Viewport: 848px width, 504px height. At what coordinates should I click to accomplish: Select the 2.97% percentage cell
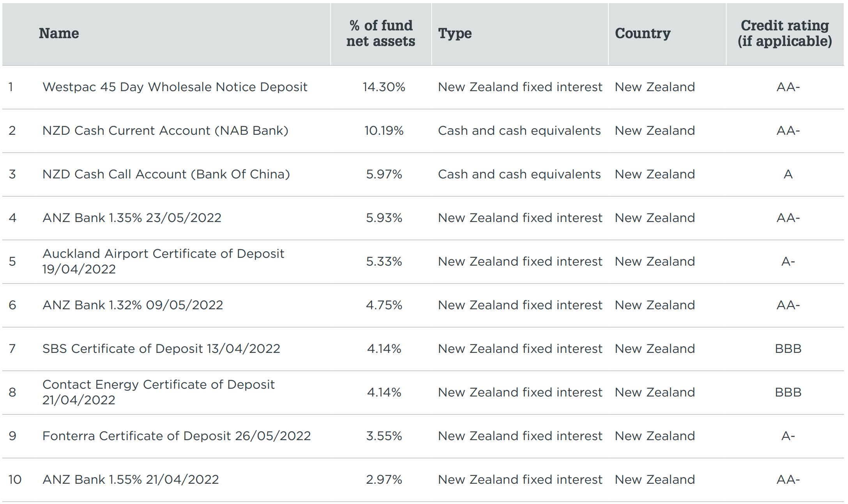[x=384, y=479]
